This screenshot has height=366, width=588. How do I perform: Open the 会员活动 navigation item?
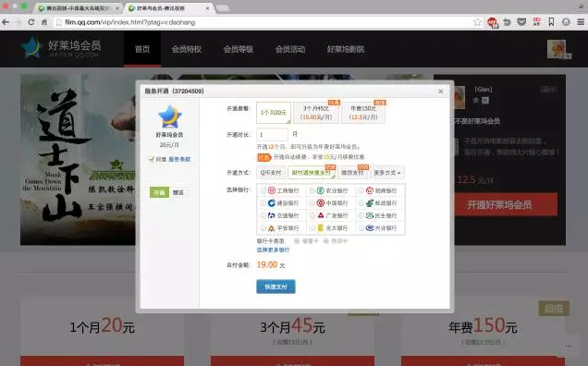pos(290,49)
